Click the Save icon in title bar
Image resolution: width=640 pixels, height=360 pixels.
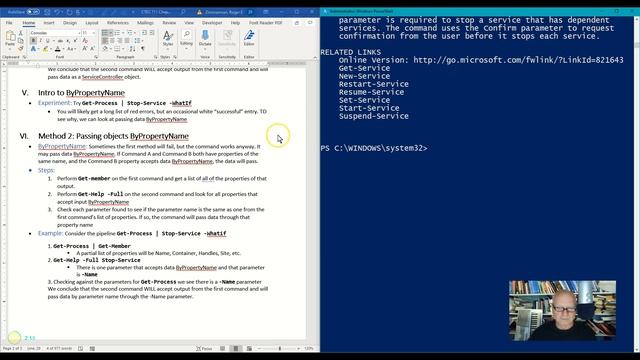(47, 12)
